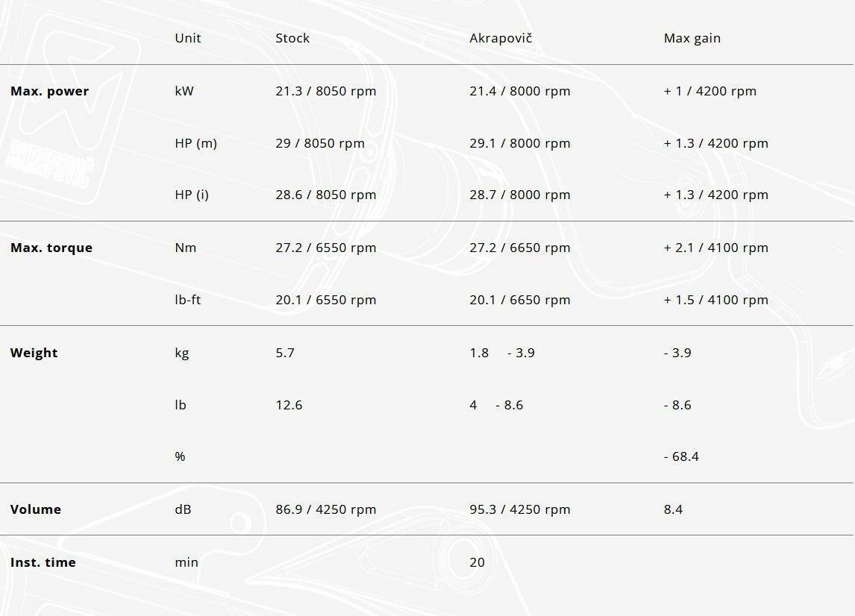The image size is (855, 616).
Task: Click Akrapovič volume 95.3 / 4250 rpm
Action: click(x=519, y=509)
